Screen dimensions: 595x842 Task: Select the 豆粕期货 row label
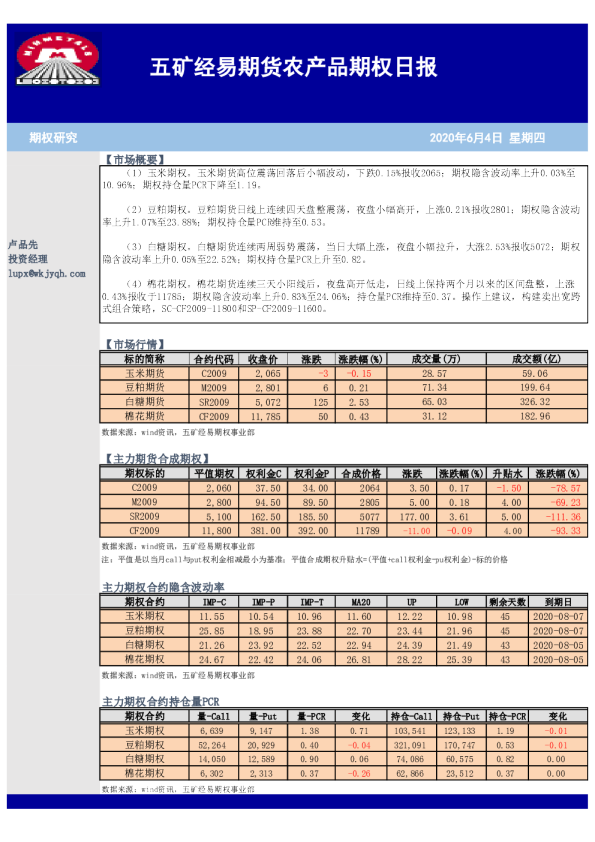coord(144,387)
